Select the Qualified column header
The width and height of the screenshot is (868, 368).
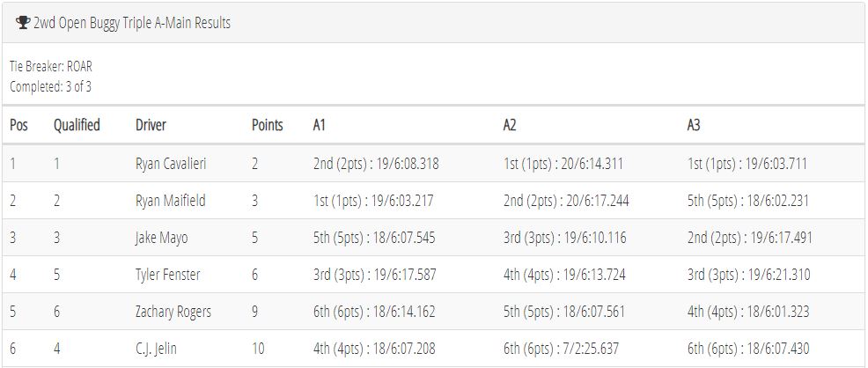[77, 125]
